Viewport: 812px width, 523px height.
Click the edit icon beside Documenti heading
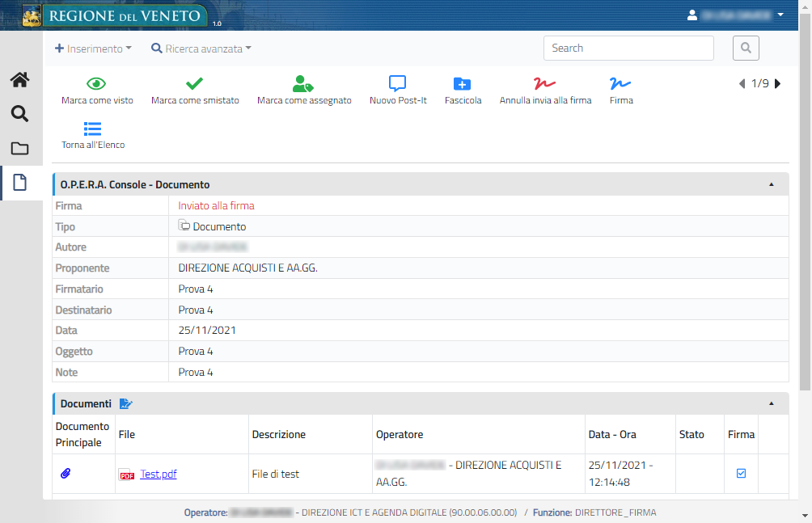tap(126, 404)
